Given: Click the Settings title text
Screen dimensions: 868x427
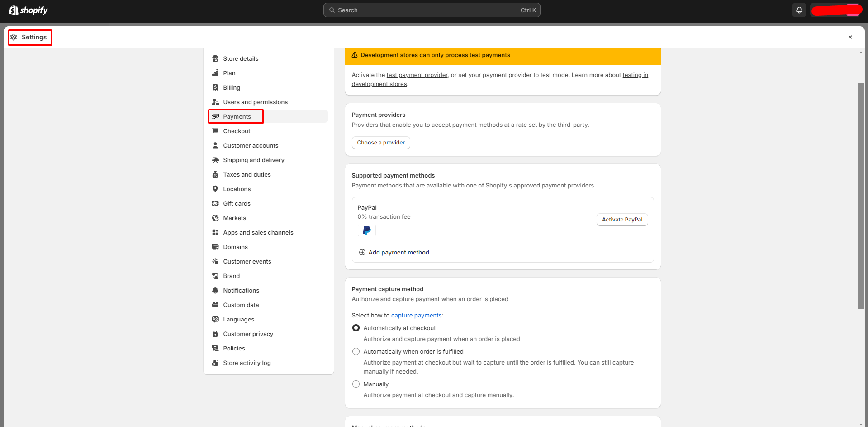Looking at the screenshot, I should tap(34, 37).
